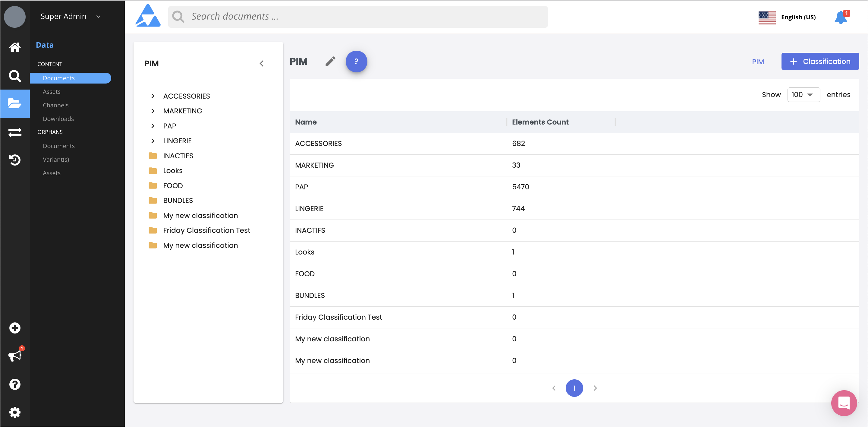Click the plus circle add icon
Screen dimensions: 868x427
[x=15, y=328]
